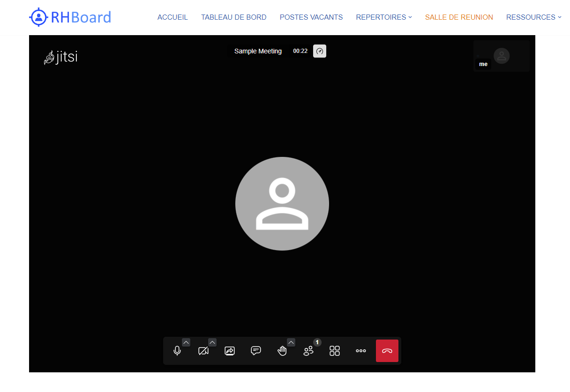This screenshot has height=392, width=570.
Task: Turn on the camera using the toolbar
Action: point(203,351)
